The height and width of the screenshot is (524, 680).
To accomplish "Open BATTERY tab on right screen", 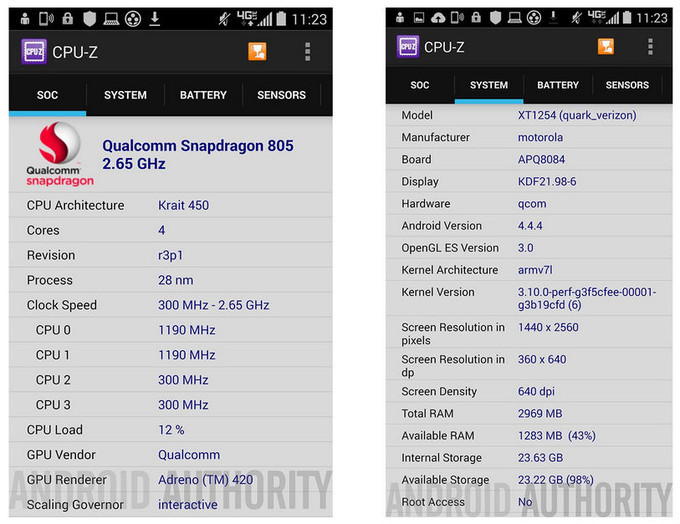I will (558, 85).
